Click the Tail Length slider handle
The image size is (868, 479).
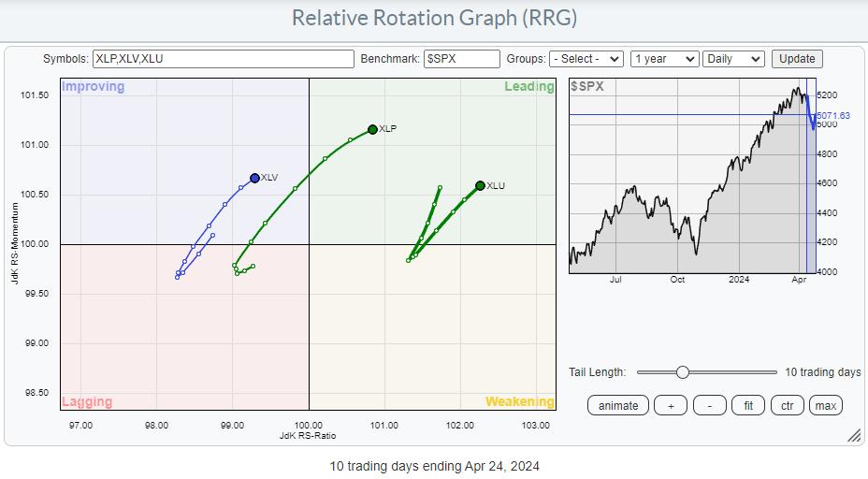683,372
